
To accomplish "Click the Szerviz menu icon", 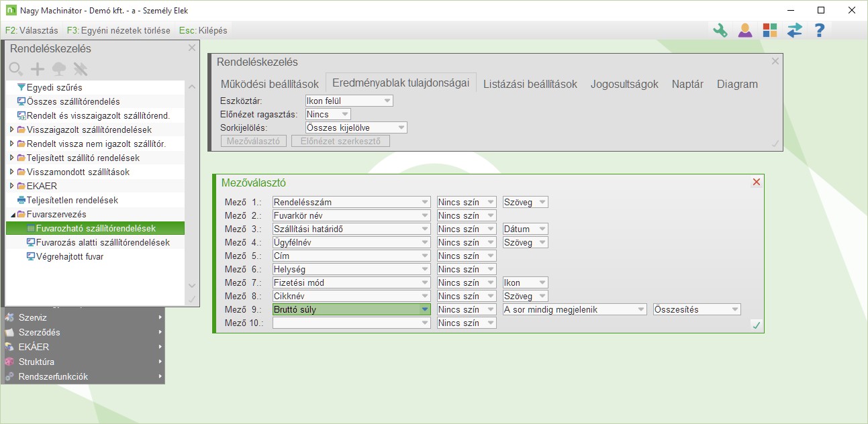I will point(9,317).
